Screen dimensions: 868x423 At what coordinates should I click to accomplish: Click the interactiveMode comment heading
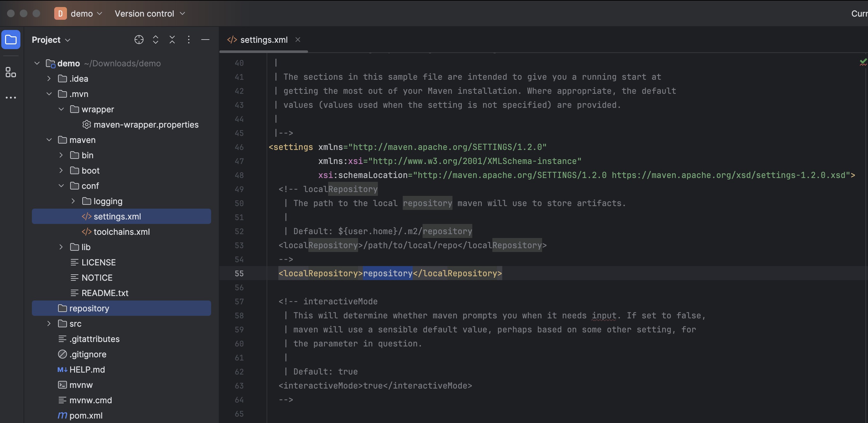click(x=340, y=301)
